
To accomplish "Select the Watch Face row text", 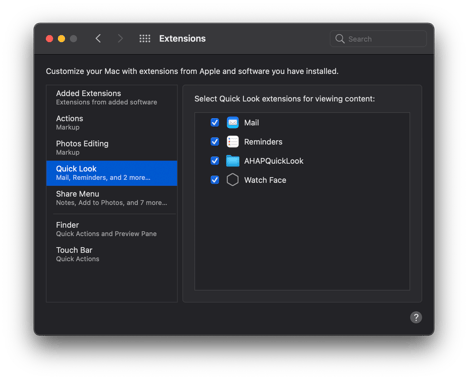I will pos(265,180).
